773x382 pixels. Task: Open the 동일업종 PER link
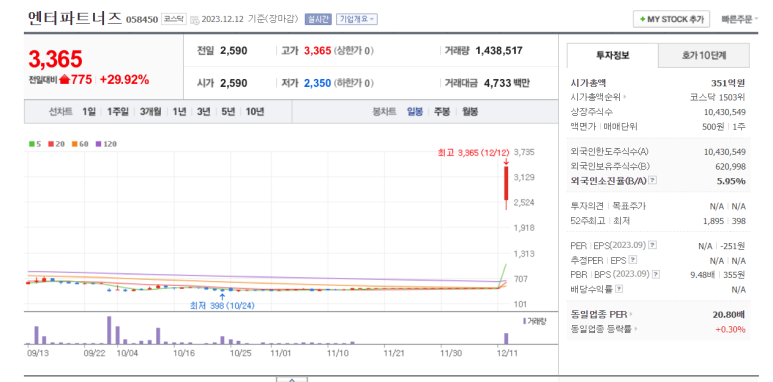(x=601, y=314)
